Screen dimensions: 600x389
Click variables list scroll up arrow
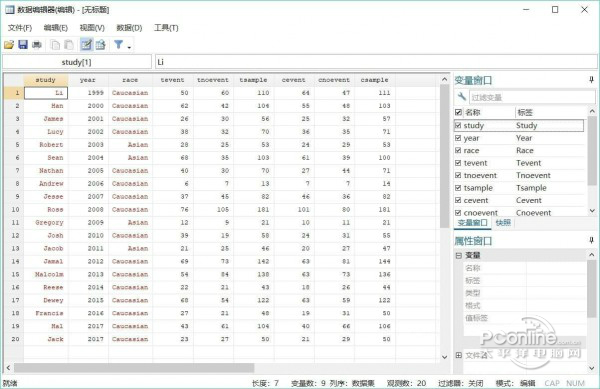(592, 111)
